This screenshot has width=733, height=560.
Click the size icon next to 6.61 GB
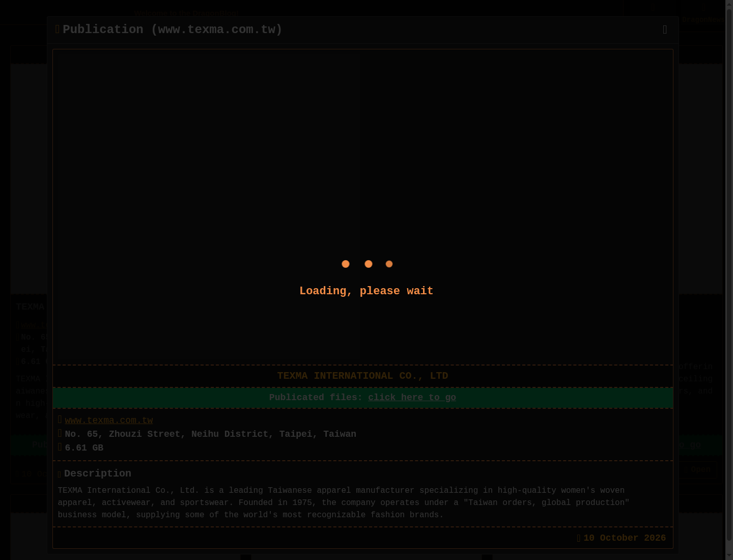tap(60, 447)
